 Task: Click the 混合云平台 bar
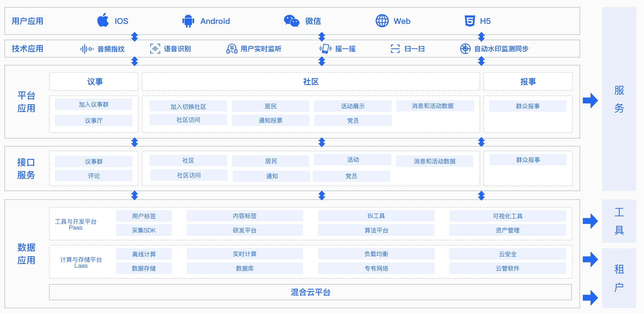pyautogui.click(x=310, y=292)
